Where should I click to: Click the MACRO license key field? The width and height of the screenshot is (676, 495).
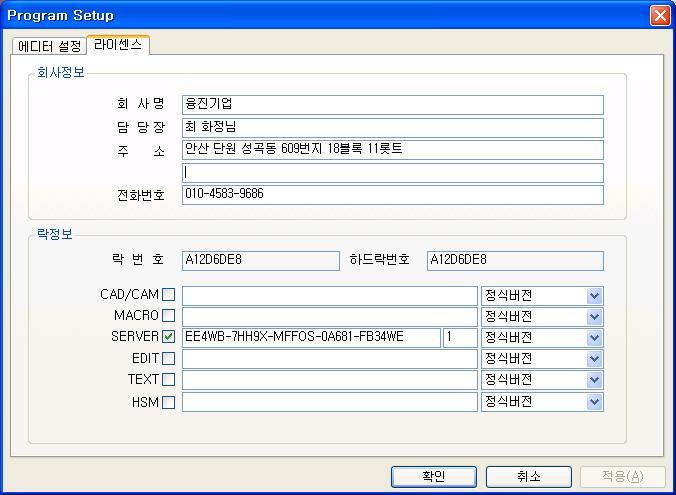(330, 317)
